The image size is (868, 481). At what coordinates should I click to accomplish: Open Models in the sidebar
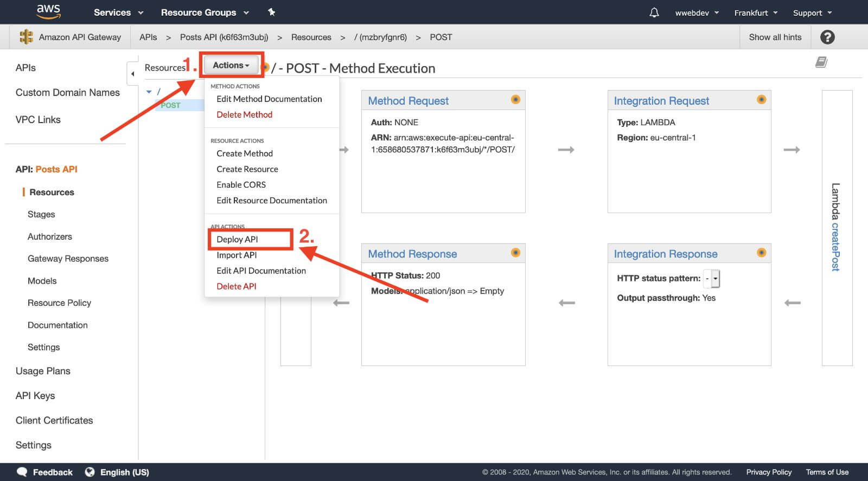pyautogui.click(x=42, y=281)
